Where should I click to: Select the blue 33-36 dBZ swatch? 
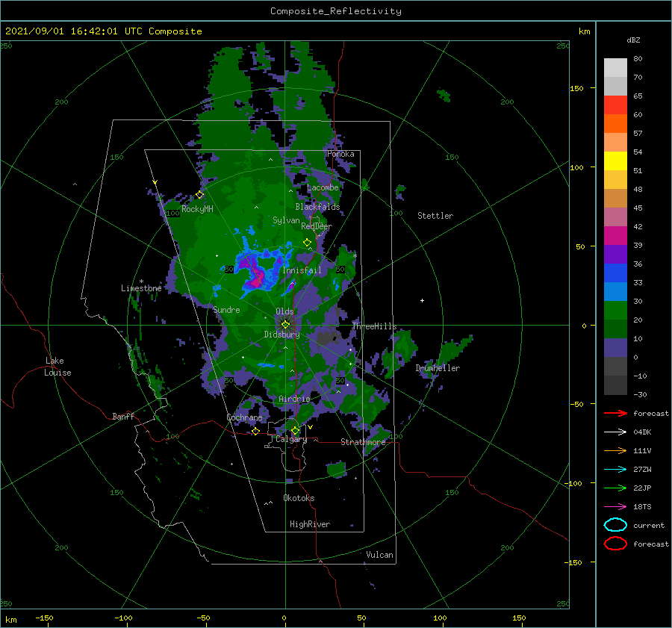pyautogui.click(x=615, y=273)
